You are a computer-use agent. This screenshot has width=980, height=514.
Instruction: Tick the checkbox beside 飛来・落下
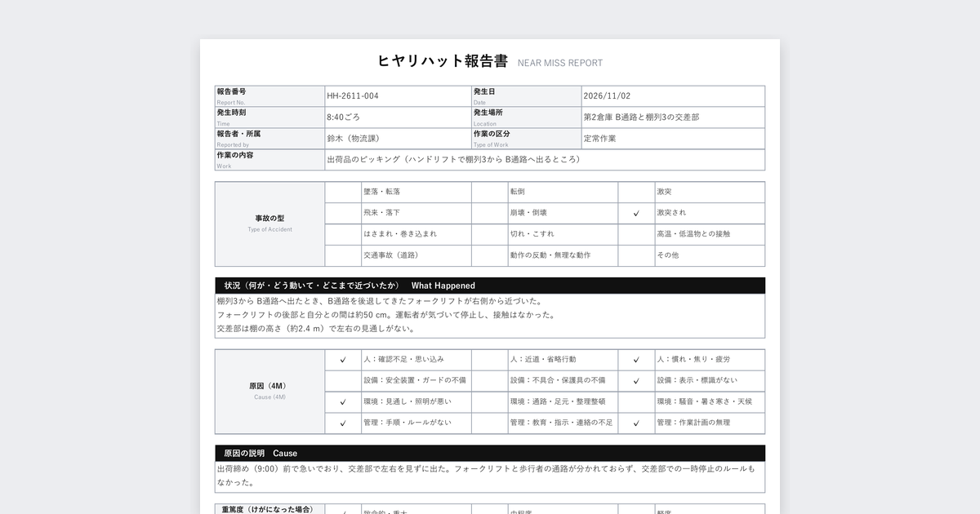click(x=343, y=213)
